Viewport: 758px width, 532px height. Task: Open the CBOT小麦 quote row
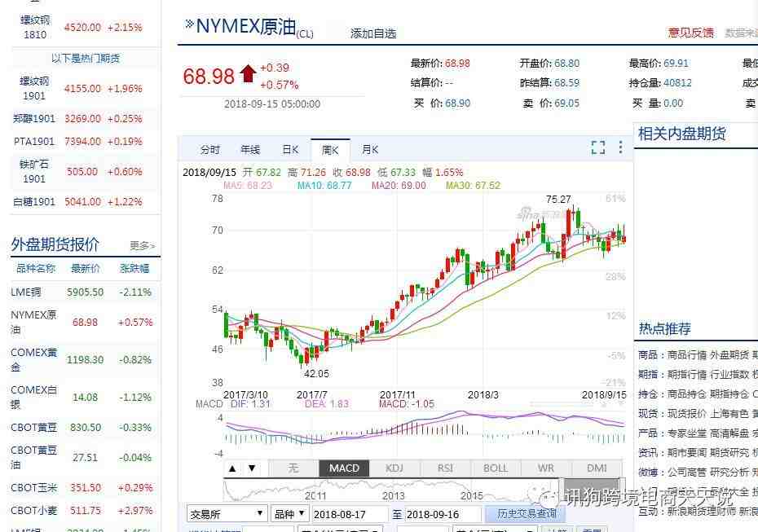tap(85, 510)
